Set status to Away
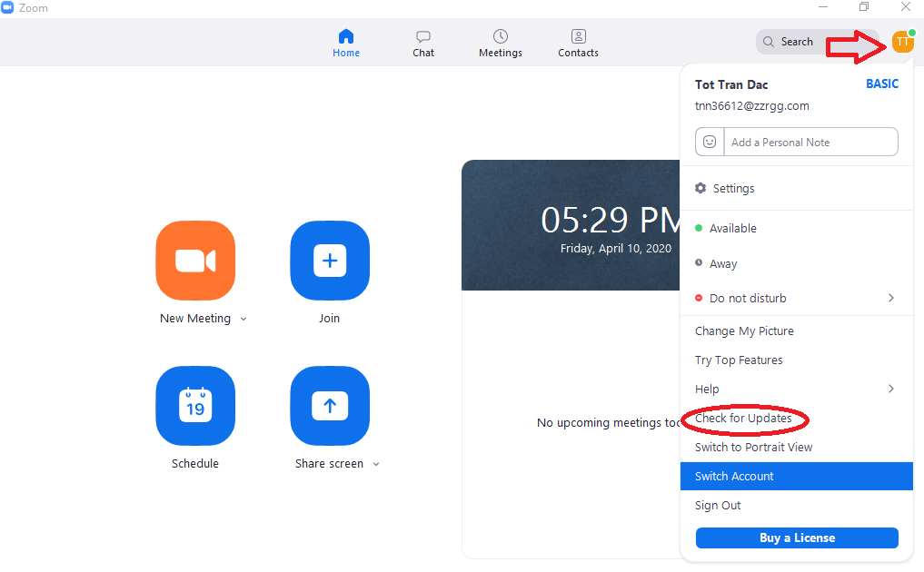 point(723,263)
